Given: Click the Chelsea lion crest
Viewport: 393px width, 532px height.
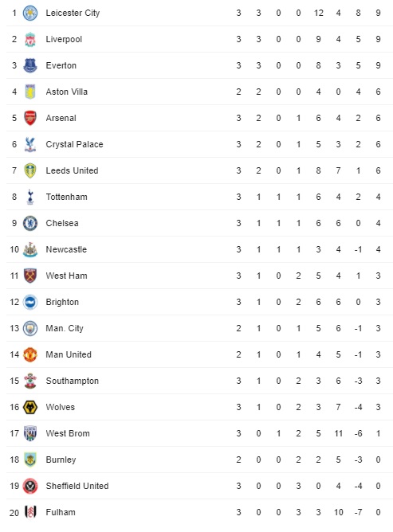Looking at the screenshot, I should point(29,223).
